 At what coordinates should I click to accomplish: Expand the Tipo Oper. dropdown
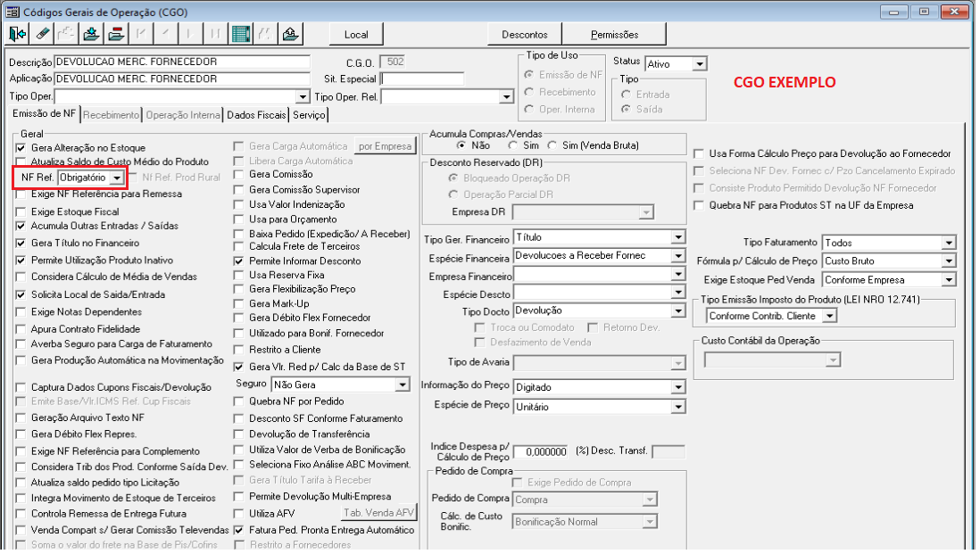(303, 97)
